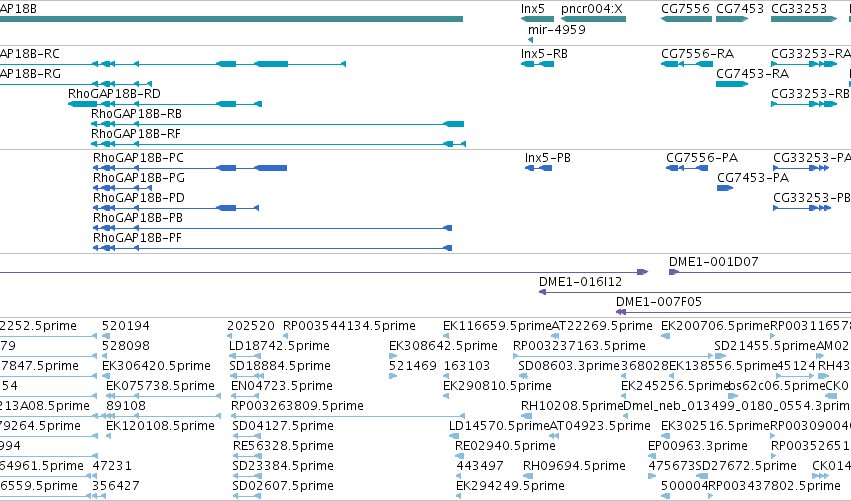The height and width of the screenshot is (501, 851).
Task: Click the SD04127.5prime EST label
Action: pos(283,427)
